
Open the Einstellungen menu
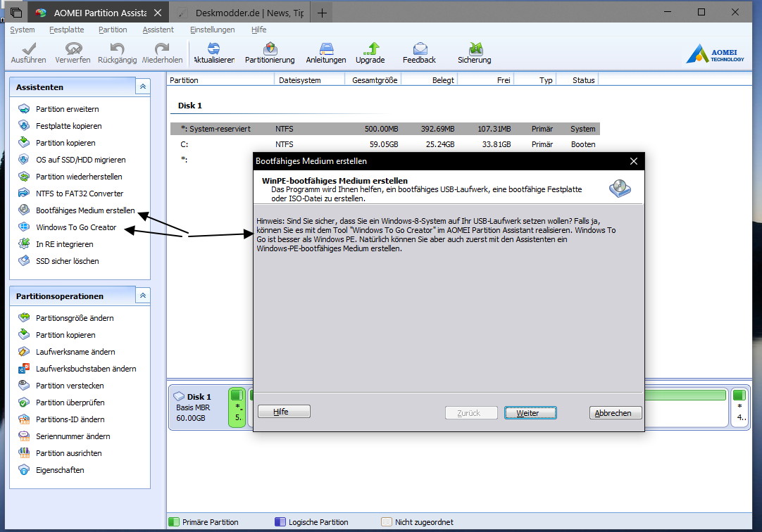pos(213,30)
